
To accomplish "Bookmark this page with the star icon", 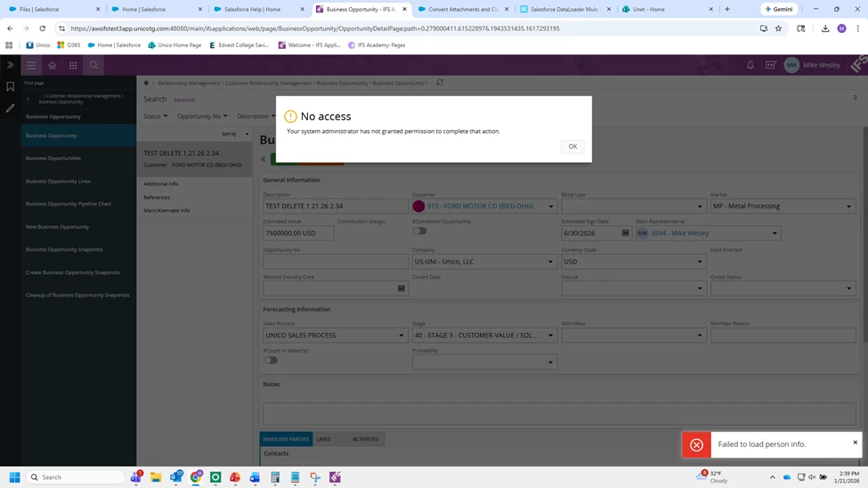I will (x=778, y=28).
